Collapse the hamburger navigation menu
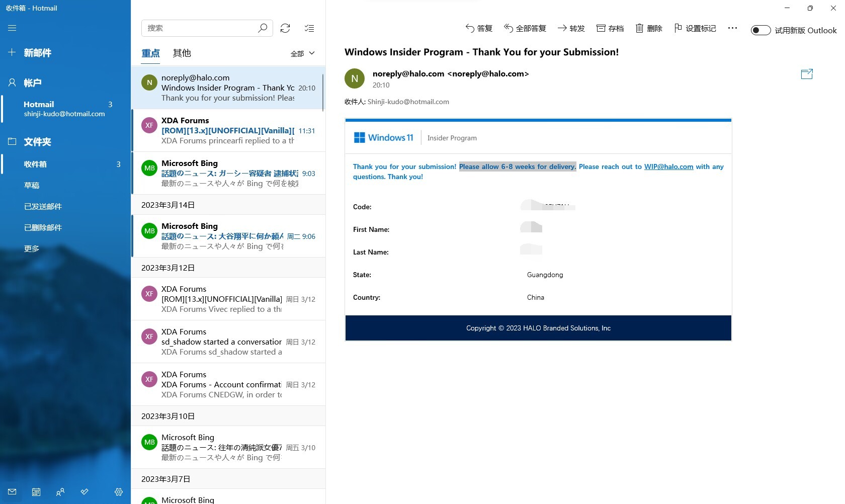 tap(12, 28)
